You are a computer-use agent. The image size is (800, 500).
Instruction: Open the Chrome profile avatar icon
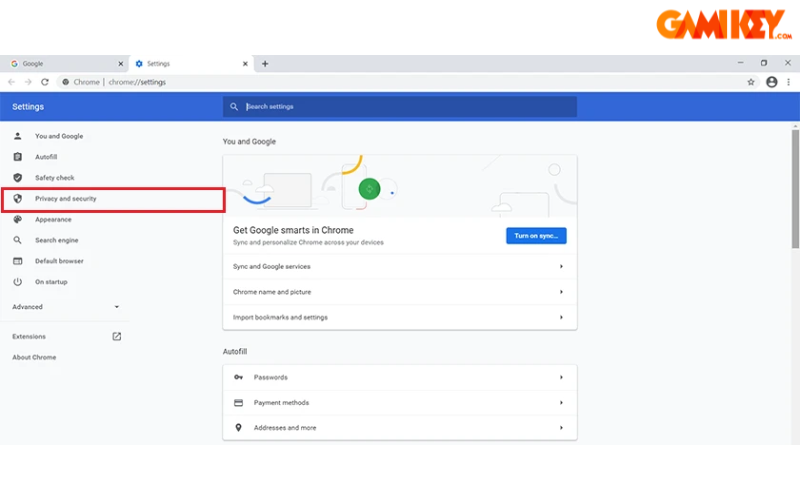[771, 82]
